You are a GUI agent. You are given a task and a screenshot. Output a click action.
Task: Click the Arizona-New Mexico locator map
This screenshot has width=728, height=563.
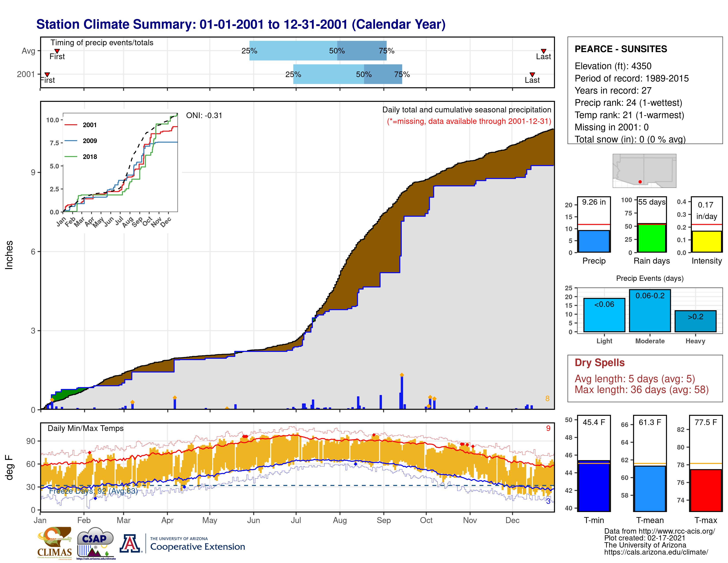pyautogui.click(x=644, y=170)
